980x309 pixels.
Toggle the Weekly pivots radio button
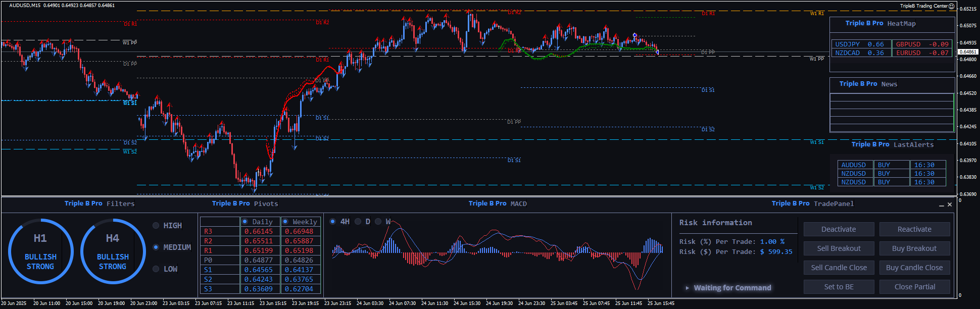[285, 222]
